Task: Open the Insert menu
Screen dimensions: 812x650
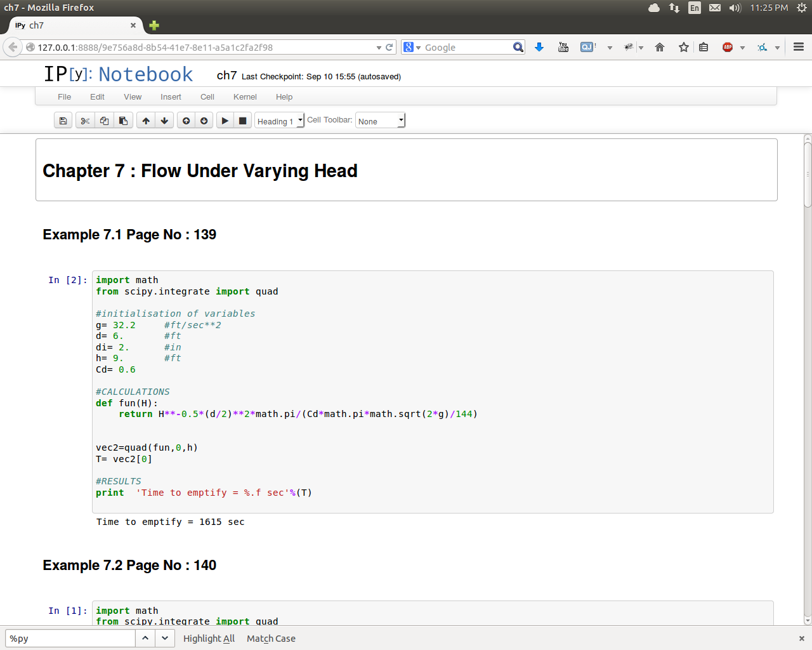Action: pyautogui.click(x=171, y=97)
